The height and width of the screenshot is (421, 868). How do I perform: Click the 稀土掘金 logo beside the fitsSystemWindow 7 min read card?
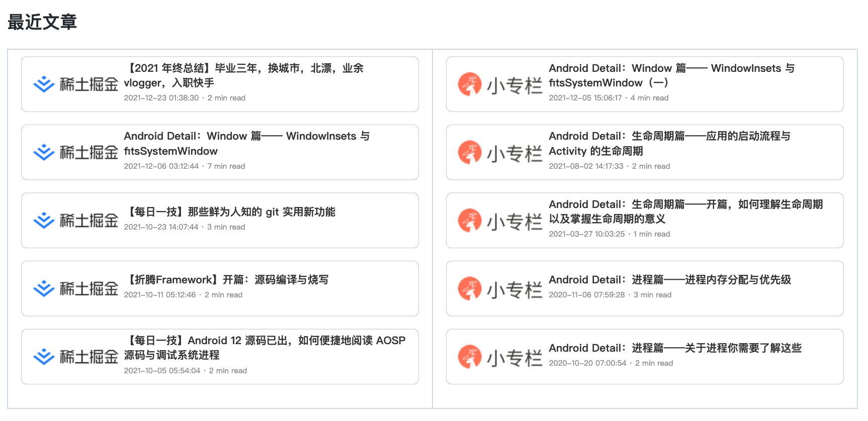tap(75, 152)
